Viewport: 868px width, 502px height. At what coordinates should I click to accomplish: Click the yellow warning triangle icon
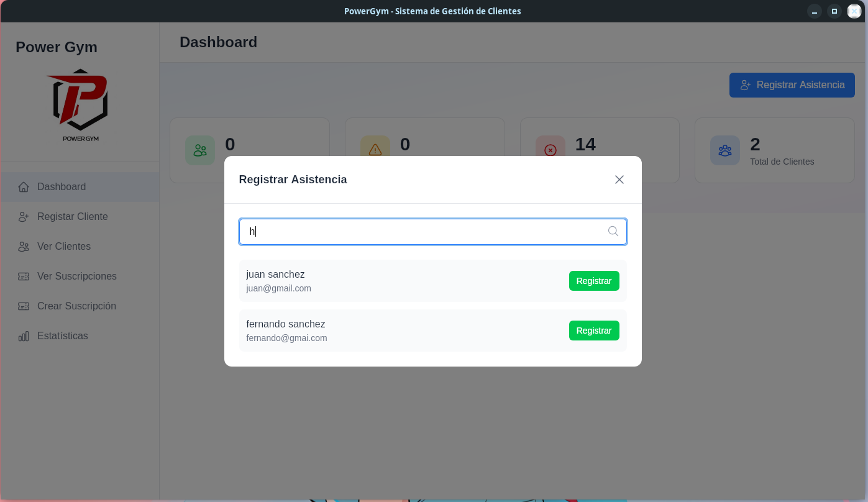point(375,150)
